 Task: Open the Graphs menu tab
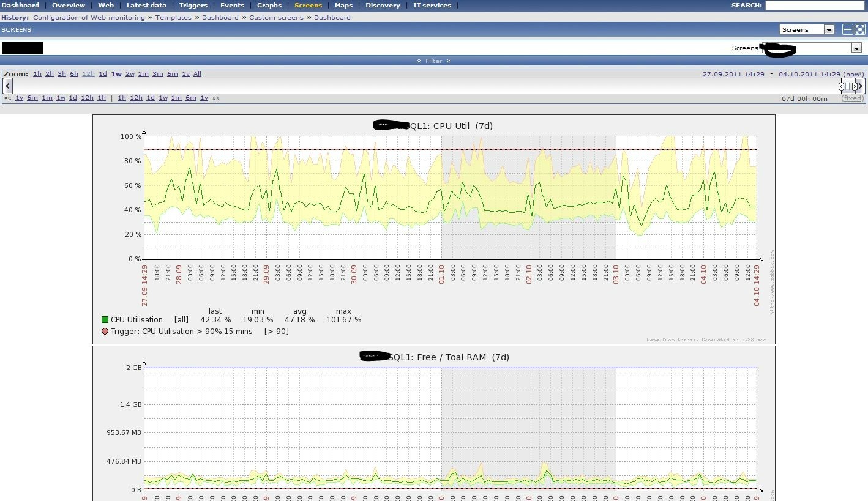point(269,5)
